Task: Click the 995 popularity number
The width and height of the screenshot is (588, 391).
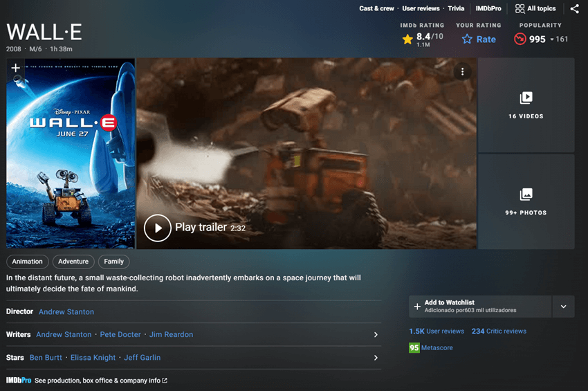Action: pyautogui.click(x=537, y=39)
